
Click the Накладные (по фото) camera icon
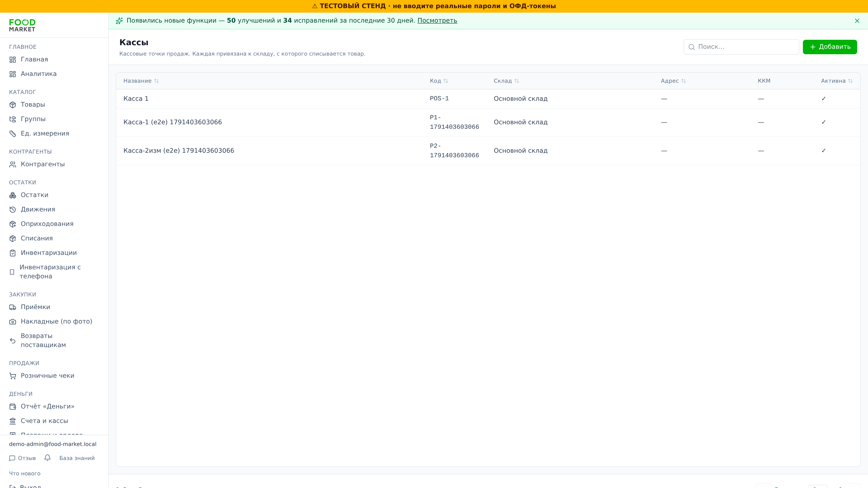[x=12, y=322]
